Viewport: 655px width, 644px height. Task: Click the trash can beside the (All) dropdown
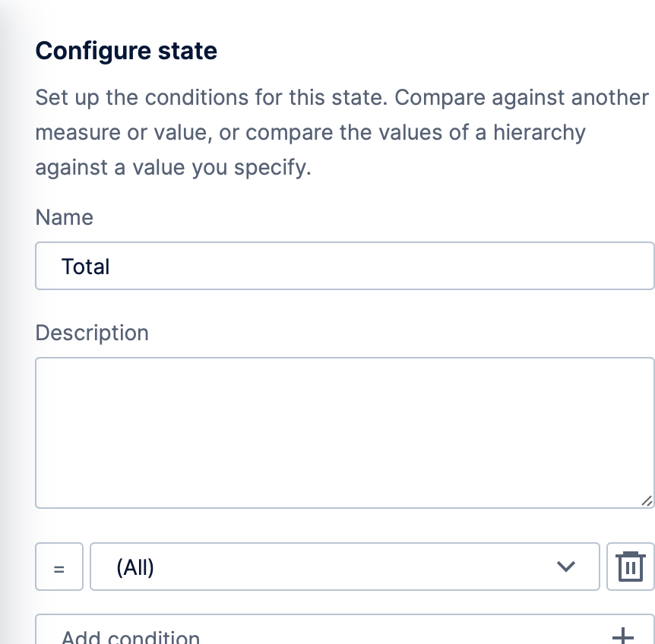tap(630, 567)
